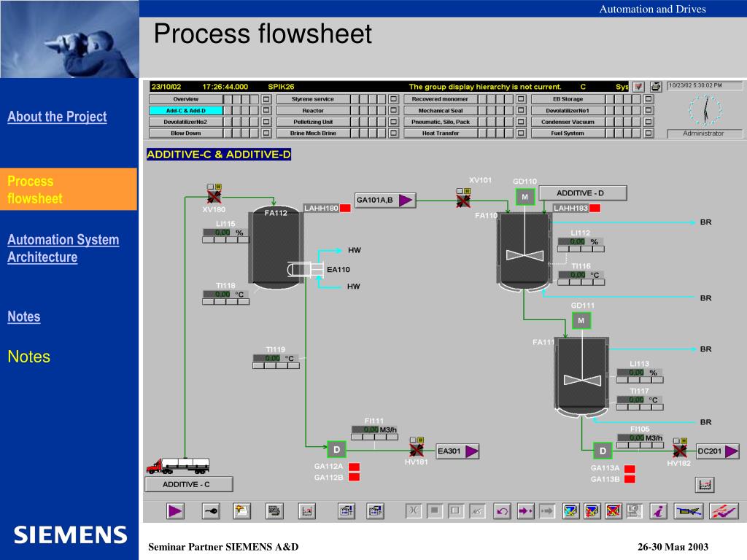Select the highlighted Process flowsheet sidebar item
Screen dimensions: 747x560
[x=69, y=189]
